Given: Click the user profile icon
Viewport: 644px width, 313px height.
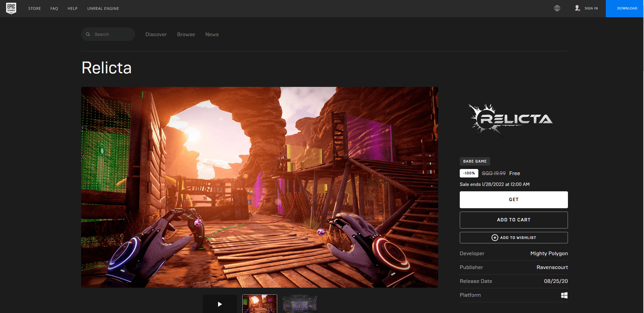Looking at the screenshot, I should coord(577,8).
